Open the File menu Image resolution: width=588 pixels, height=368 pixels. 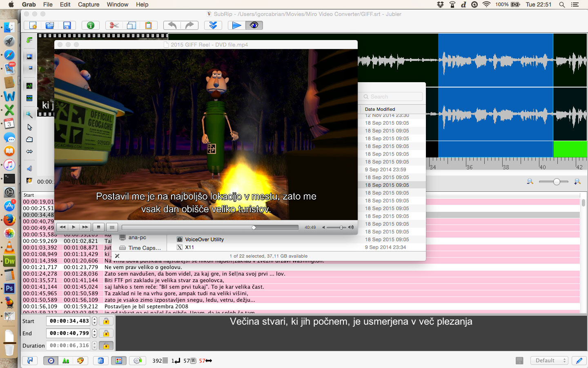[x=48, y=4]
